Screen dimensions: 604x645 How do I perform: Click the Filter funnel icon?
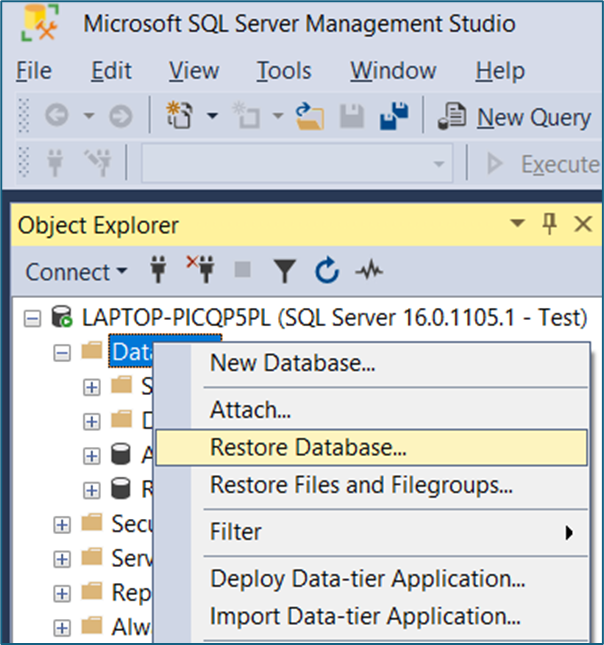tap(285, 271)
